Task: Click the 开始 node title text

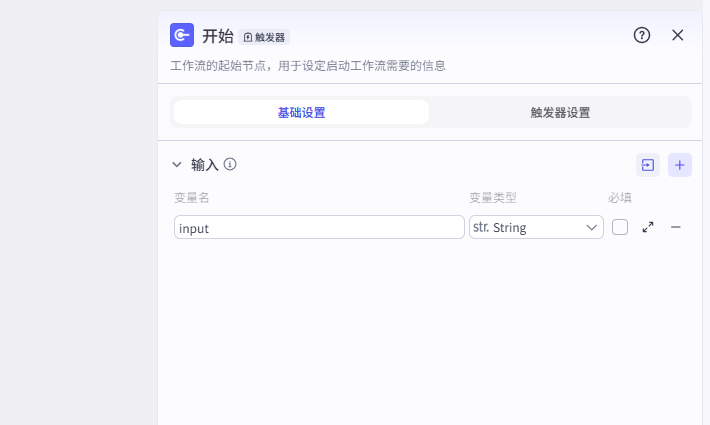Action: click(217, 36)
